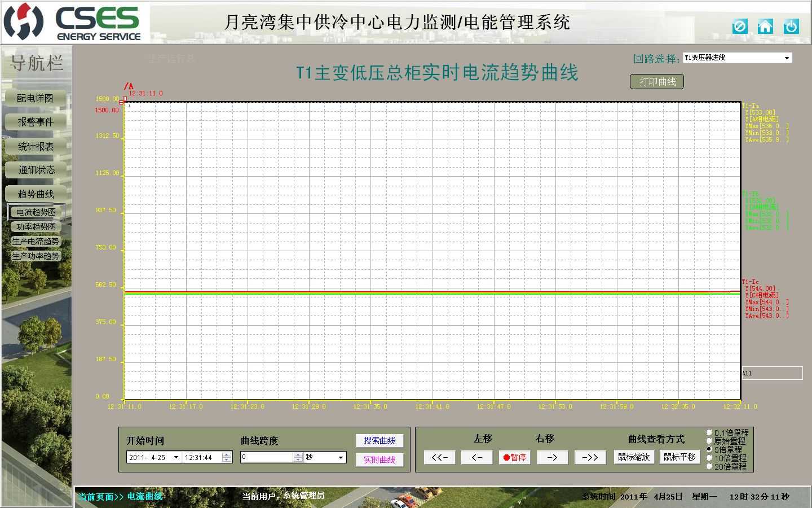
Task: Click the 曲线跨度 value input field
Action: click(x=267, y=457)
